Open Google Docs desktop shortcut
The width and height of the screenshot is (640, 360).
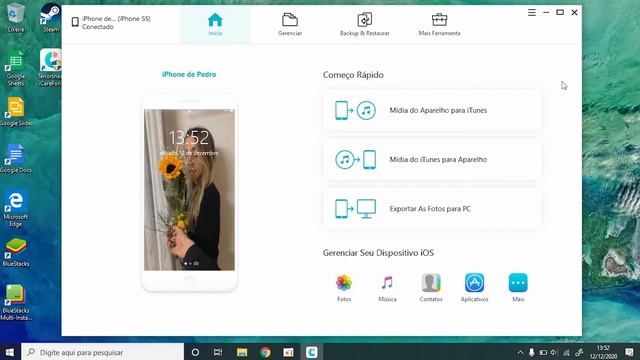pyautogui.click(x=16, y=158)
